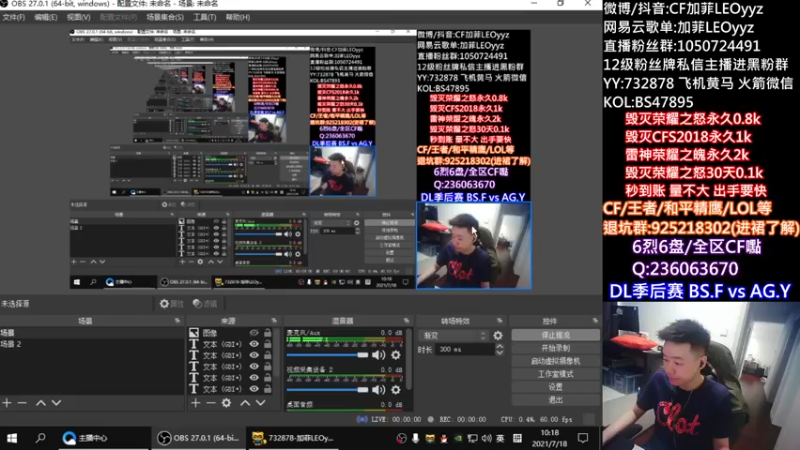
Task: Open 设置 in the controls panel
Action: (x=556, y=387)
